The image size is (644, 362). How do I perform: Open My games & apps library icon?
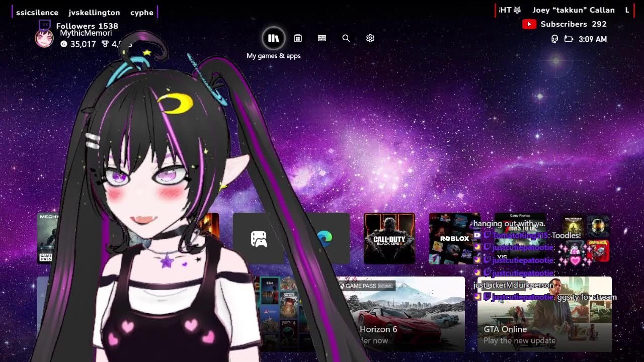tap(274, 38)
